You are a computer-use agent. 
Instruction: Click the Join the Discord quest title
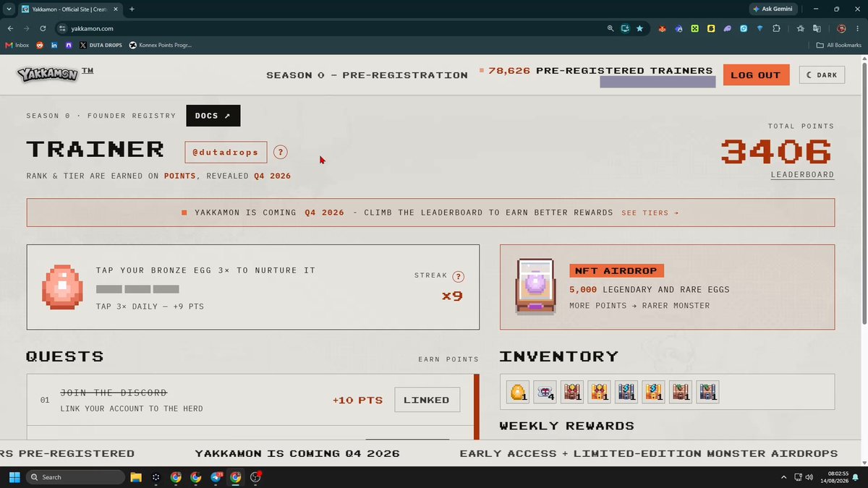pos(114,393)
